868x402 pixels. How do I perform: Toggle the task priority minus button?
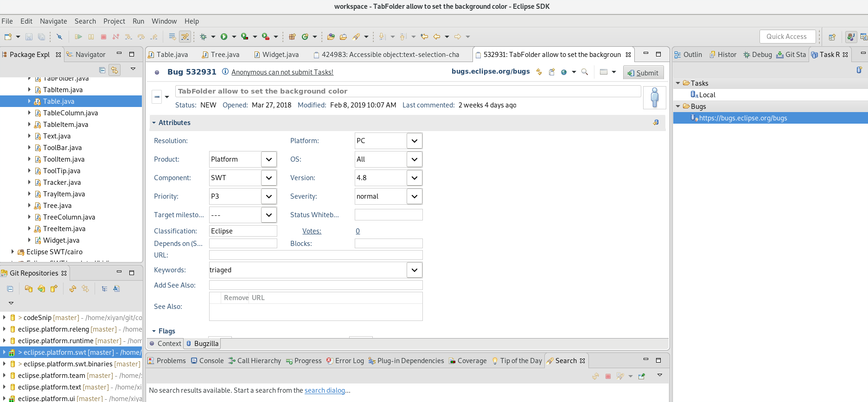click(x=157, y=97)
